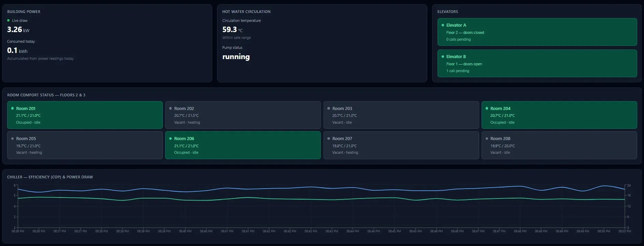Click Room 205 'Vacant · heating' status

29,152
